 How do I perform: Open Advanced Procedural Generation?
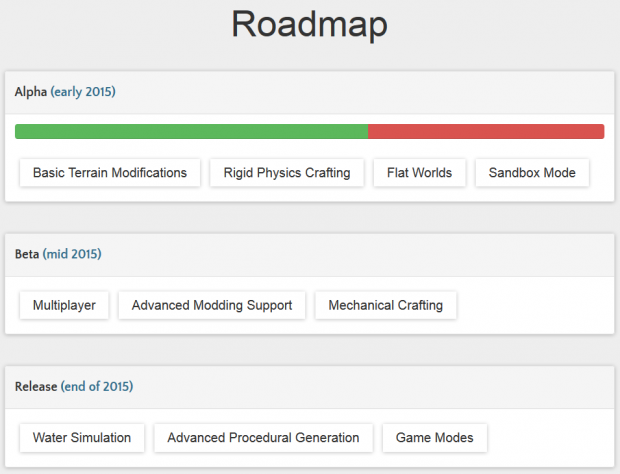[x=263, y=438]
